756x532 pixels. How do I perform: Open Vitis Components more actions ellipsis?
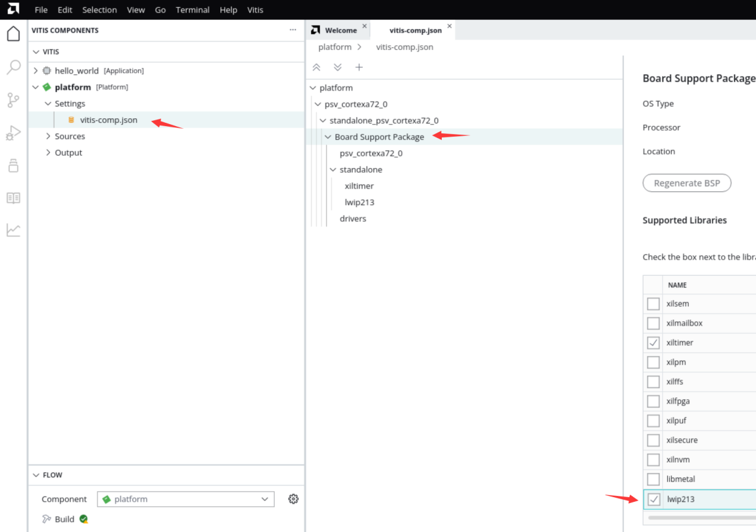point(293,30)
